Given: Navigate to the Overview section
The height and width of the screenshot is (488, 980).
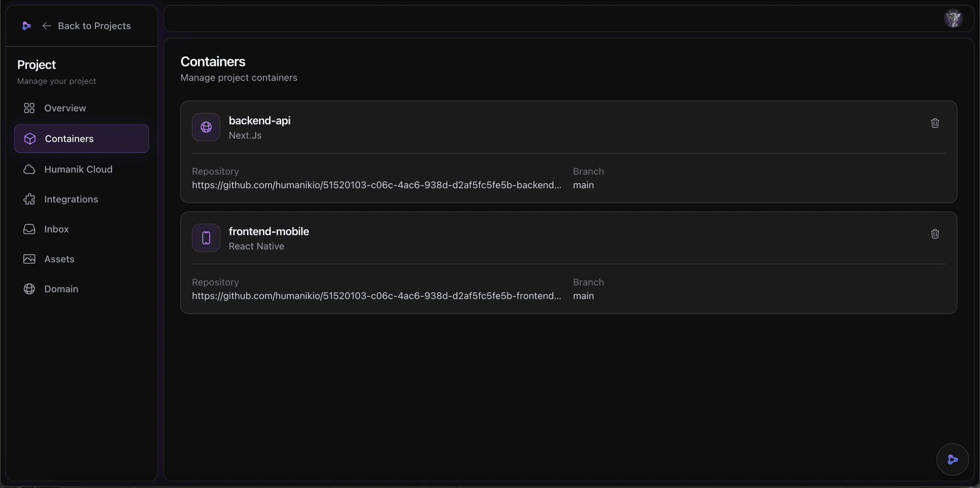Looking at the screenshot, I should tap(65, 108).
